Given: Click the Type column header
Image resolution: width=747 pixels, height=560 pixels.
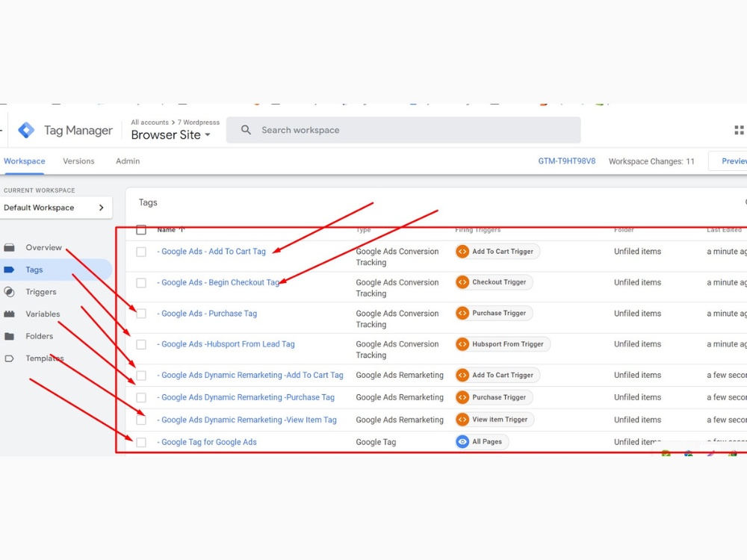Looking at the screenshot, I should click(x=364, y=230).
